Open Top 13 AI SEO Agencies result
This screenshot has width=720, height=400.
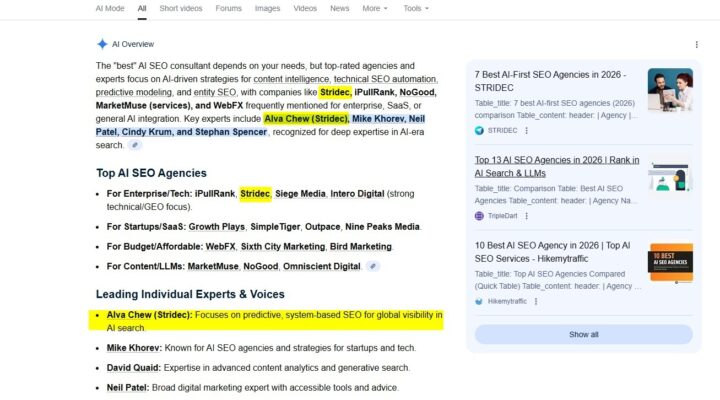(557, 166)
